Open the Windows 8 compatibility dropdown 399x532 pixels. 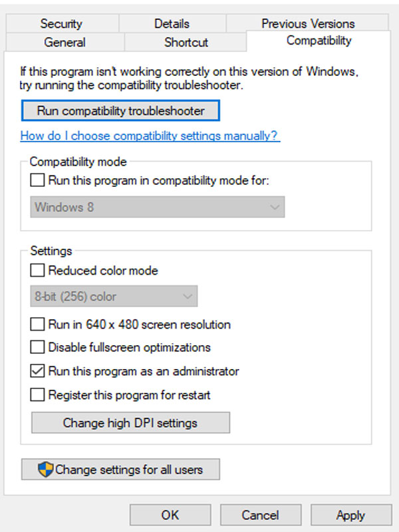click(158, 207)
